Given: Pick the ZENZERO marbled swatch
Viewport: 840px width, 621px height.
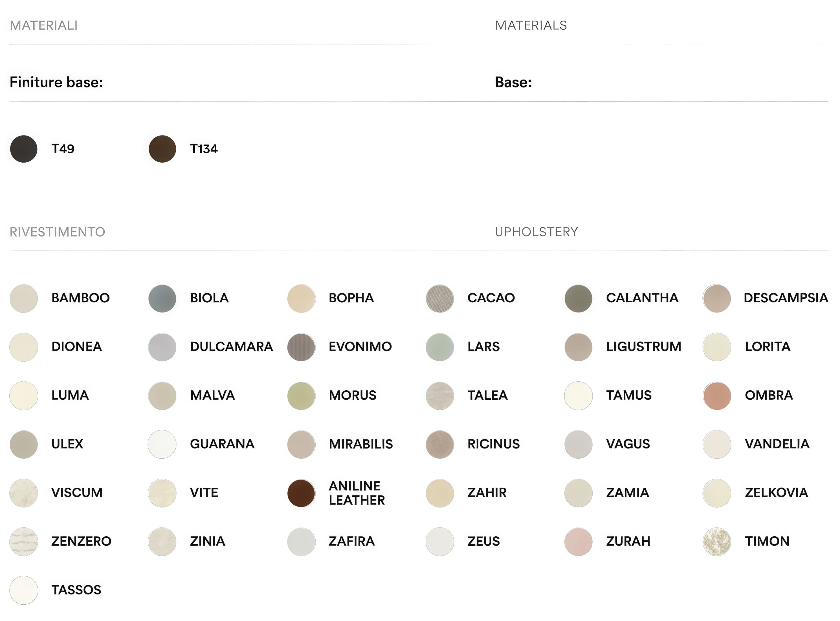Looking at the screenshot, I should click(x=24, y=542).
